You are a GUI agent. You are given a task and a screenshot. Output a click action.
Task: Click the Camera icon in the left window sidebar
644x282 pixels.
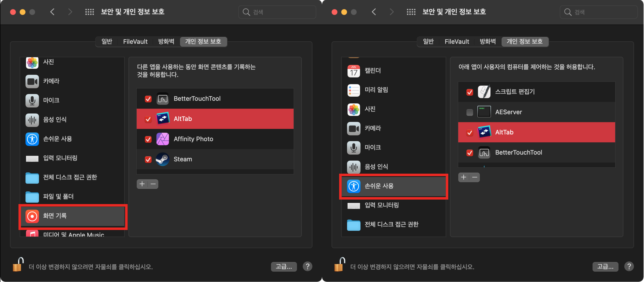pyautogui.click(x=32, y=82)
